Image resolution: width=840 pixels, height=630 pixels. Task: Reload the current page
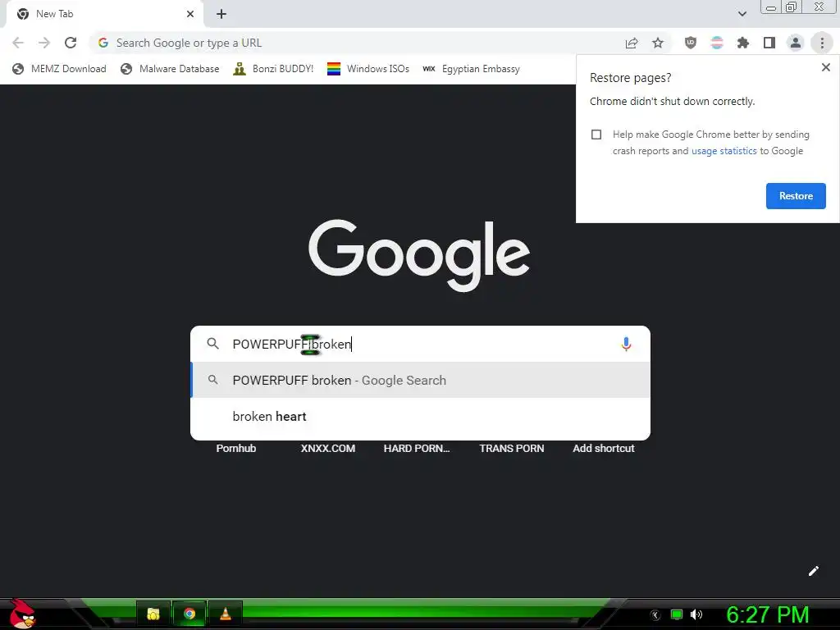point(71,43)
